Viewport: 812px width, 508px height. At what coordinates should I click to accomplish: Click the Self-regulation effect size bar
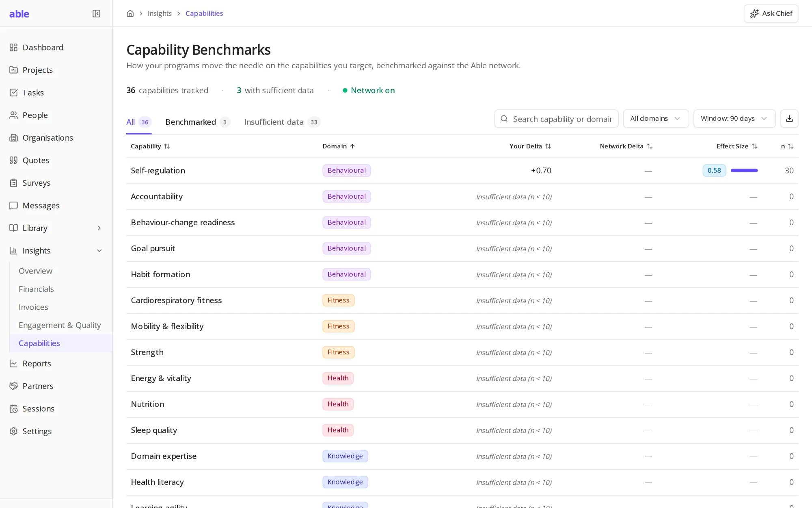(x=744, y=170)
